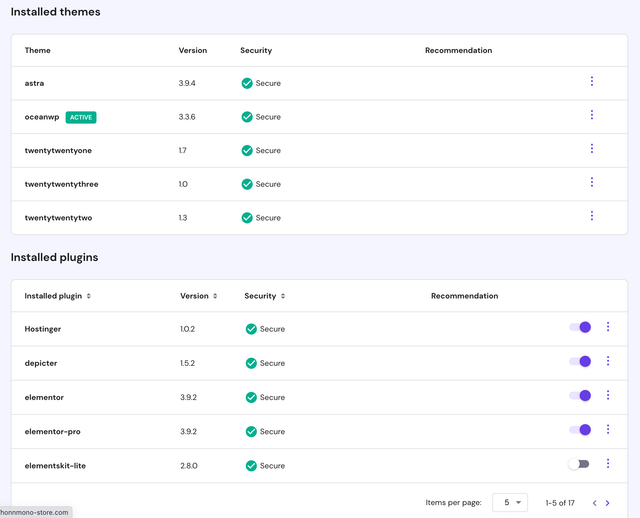Click twentytwentyone version 1.7
The height and width of the screenshot is (518, 640).
click(x=182, y=151)
